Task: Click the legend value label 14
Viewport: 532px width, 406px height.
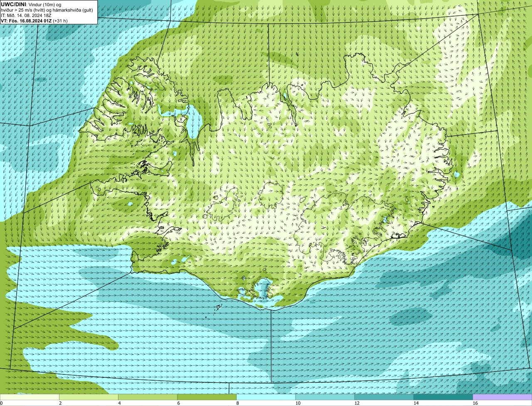Action: [416, 403]
